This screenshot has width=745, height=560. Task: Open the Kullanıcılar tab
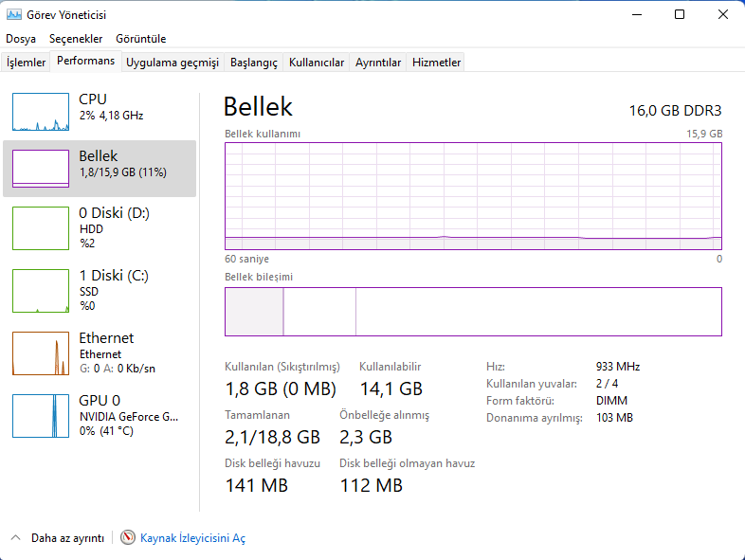(x=317, y=63)
